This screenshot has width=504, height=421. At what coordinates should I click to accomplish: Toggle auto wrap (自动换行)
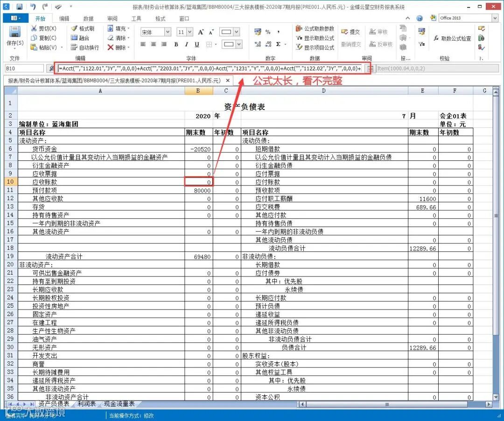(85, 47)
